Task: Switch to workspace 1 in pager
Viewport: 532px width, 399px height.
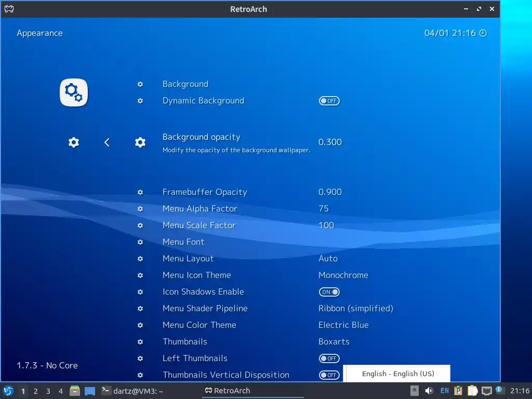Action: 23,391
